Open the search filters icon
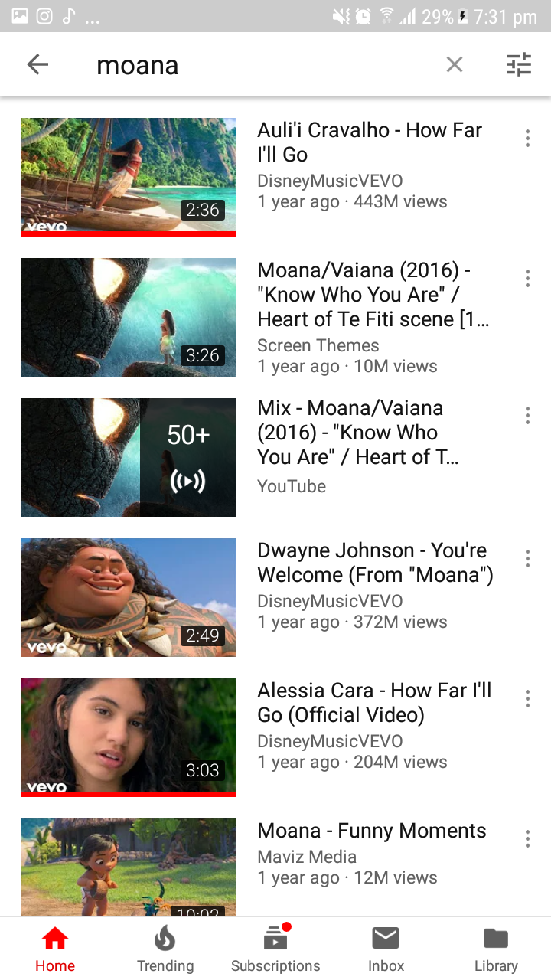 [x=519, y=65]
